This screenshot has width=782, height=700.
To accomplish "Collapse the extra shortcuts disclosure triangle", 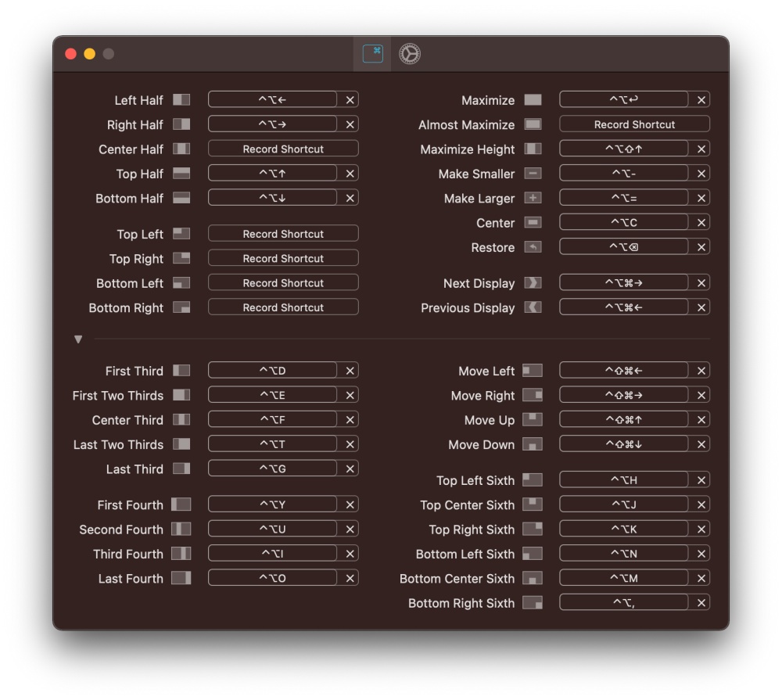I will (77, 339).
